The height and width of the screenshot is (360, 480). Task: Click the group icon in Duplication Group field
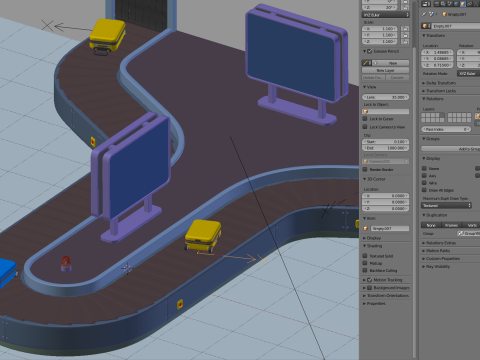pyautogui.click(x=461, y=233)
